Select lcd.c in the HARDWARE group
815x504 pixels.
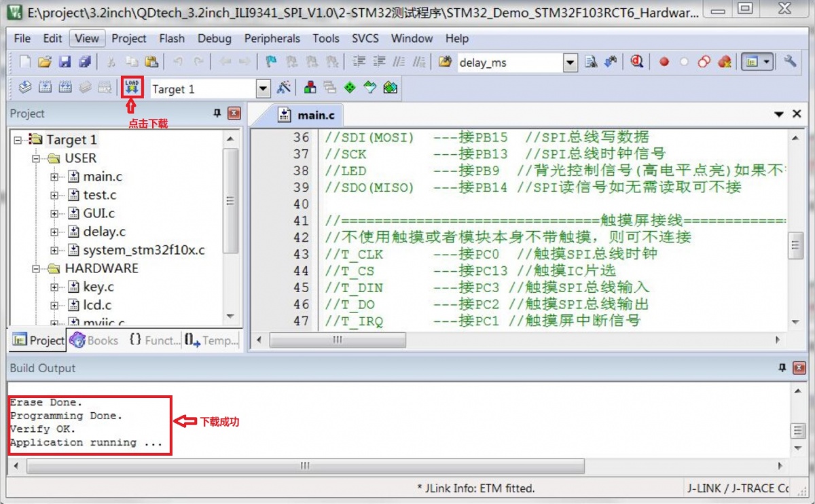tap(97, 305)
